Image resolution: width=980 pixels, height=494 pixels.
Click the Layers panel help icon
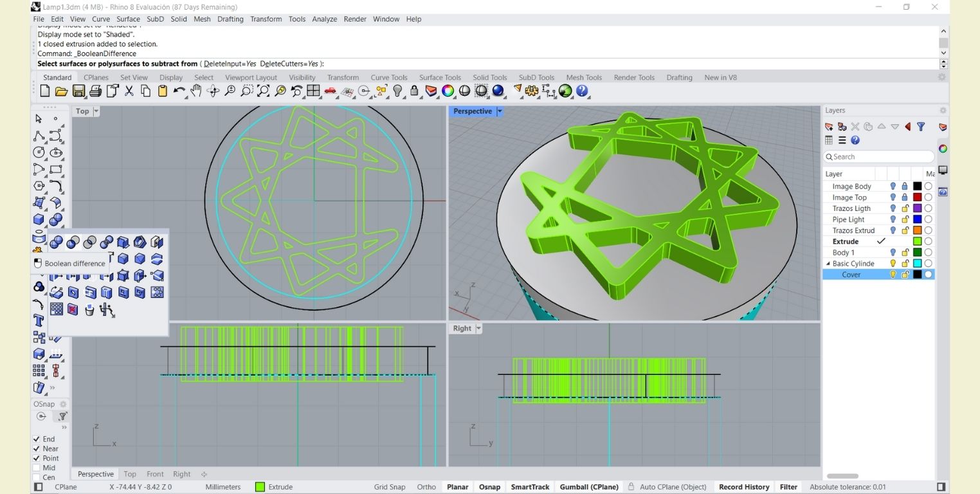tap(855, 140)
